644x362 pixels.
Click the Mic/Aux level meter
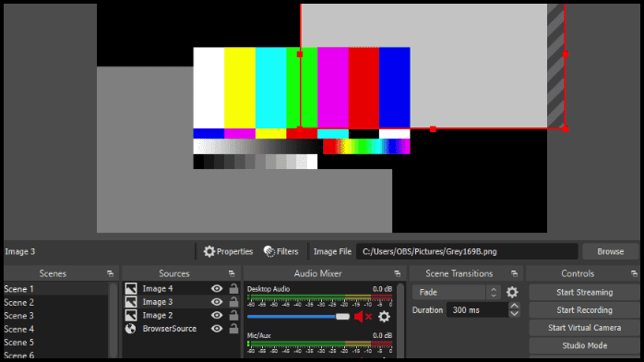(x=320, y=344)
